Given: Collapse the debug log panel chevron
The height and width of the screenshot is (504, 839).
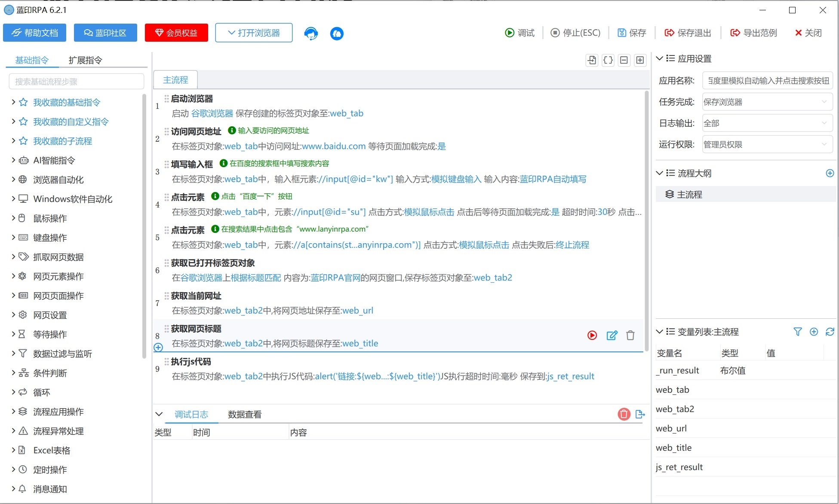Looking at the screenshot, I should tap(159, 414).
